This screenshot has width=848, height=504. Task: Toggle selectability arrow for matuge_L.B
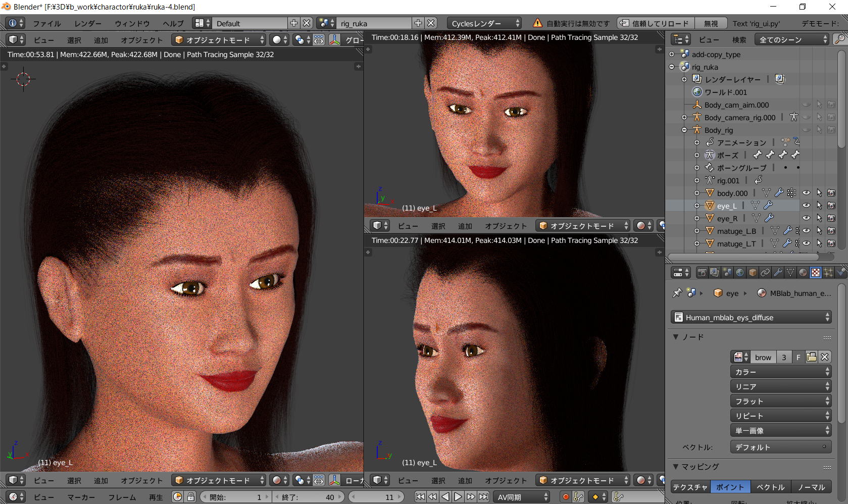tap(819, 231)
